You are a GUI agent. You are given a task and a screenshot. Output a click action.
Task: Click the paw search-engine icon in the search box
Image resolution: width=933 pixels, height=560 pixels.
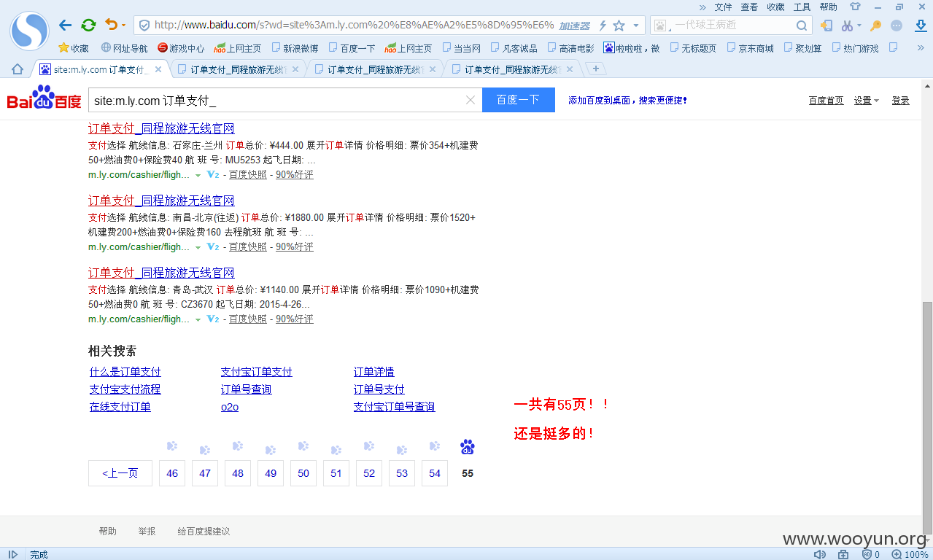660,26
